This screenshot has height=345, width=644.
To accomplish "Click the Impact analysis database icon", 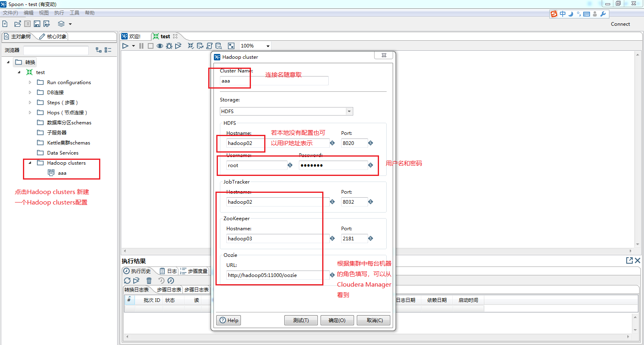I will pos(200,46).
